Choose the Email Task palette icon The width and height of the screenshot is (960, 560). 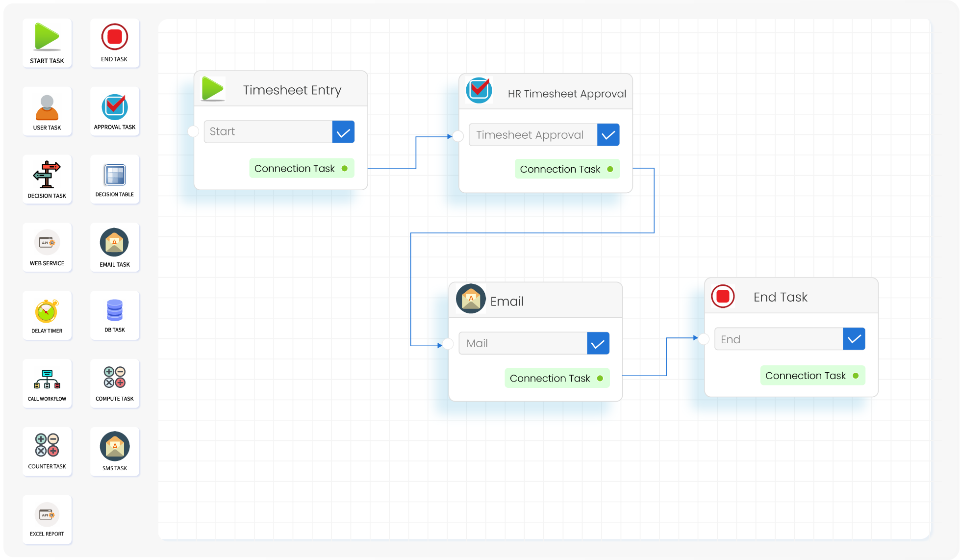[x=115, y=242]
